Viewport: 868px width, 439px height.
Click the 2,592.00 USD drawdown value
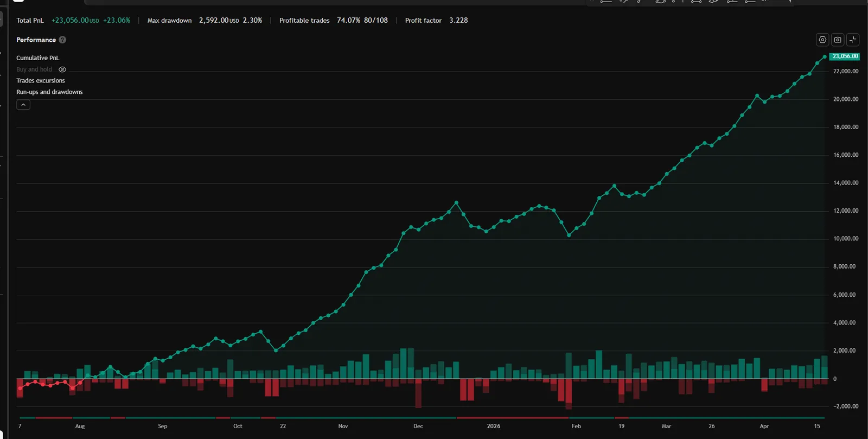coord(219,21)
